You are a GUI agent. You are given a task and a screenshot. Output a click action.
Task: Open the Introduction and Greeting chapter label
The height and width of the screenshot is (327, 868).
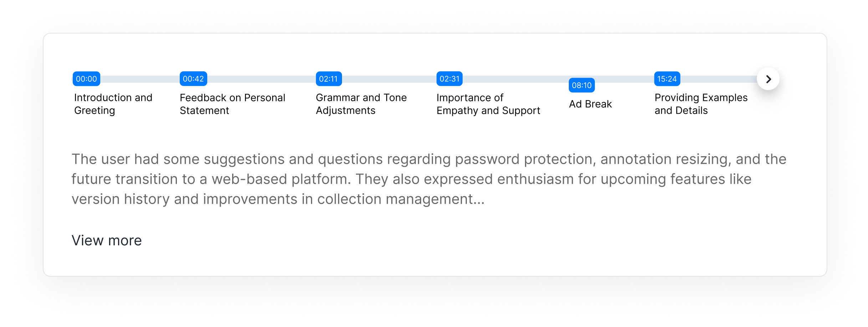(x=113, y=104)
